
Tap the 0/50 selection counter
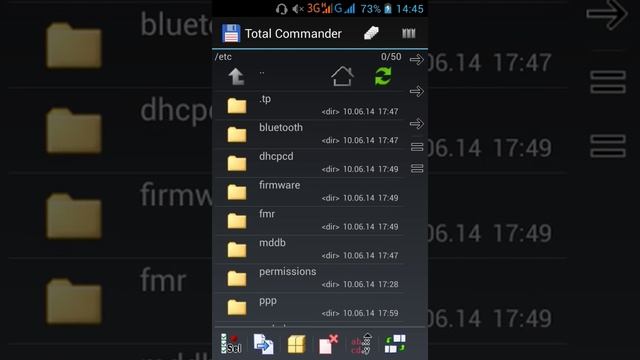391,57
